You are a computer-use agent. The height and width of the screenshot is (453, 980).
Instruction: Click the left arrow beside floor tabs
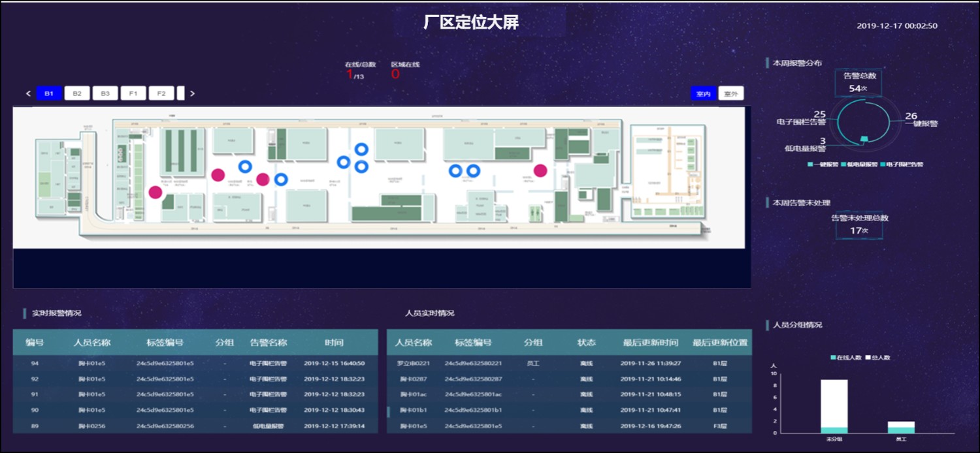pos(28,94)
